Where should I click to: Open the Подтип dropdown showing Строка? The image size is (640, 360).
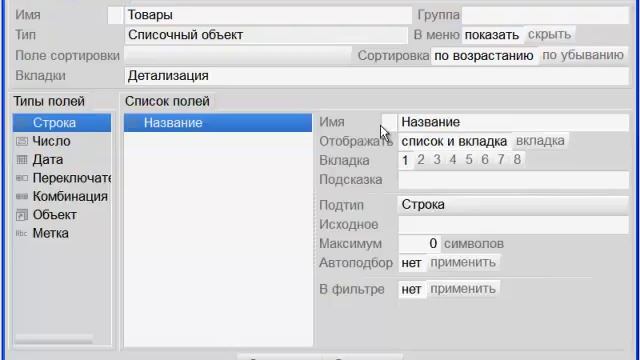(x=513, y=204)
